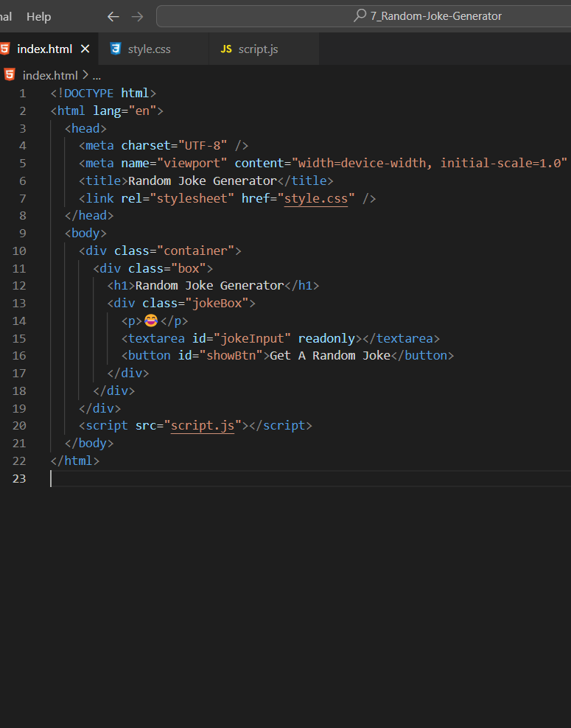Viewport: 571px width, 728px height.
Task: Click the HTML5 icon in the breadcrumb
Action: tap(10, 74)
